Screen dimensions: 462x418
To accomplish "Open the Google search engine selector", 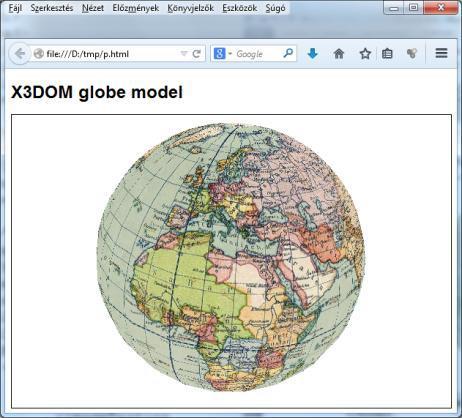I will click(223, 54).
